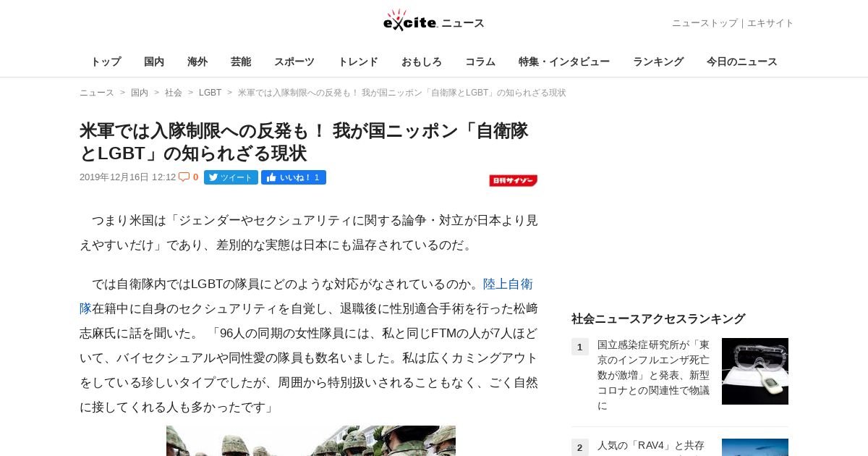Click the article title breadcrumb text
Viewport: 868px width, 456px height.
click(x=402, y=93)
